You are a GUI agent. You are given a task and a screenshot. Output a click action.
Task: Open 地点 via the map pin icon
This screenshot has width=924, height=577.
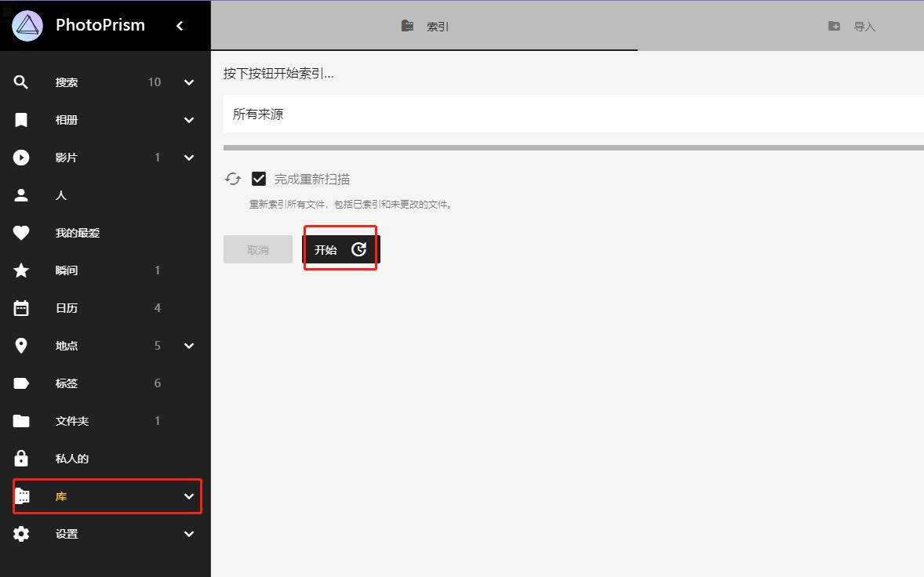(20, 345)
